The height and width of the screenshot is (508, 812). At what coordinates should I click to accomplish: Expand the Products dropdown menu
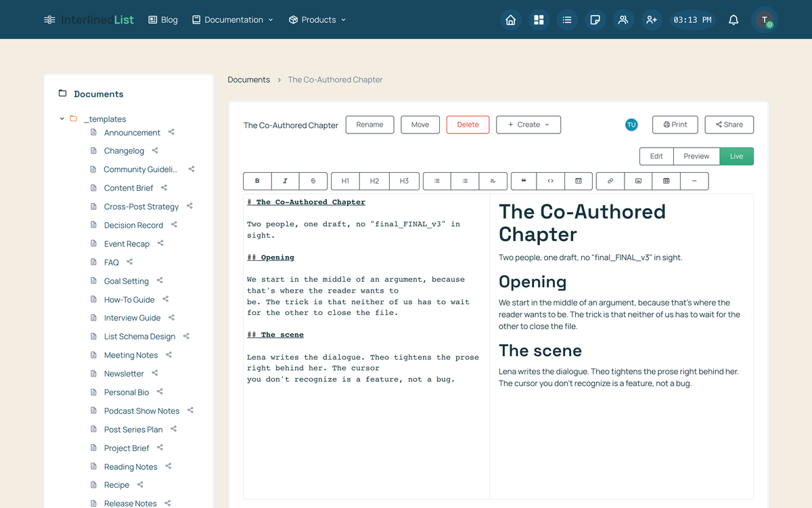(x=317, y=20)
